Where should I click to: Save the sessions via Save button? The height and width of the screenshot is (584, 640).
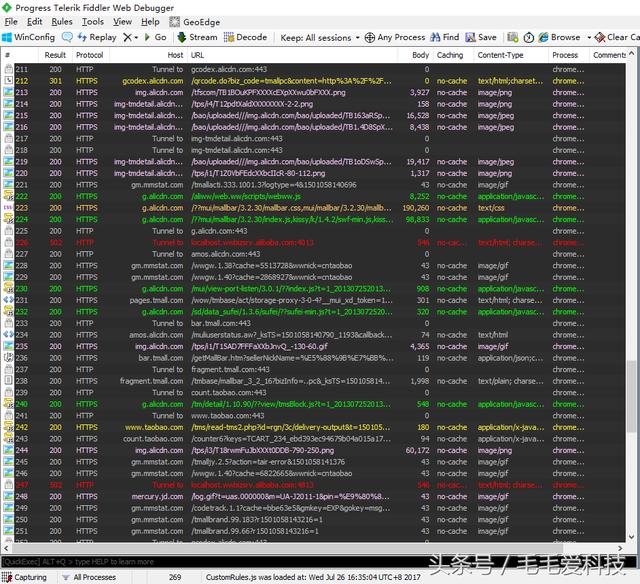(x=481, y=37)
